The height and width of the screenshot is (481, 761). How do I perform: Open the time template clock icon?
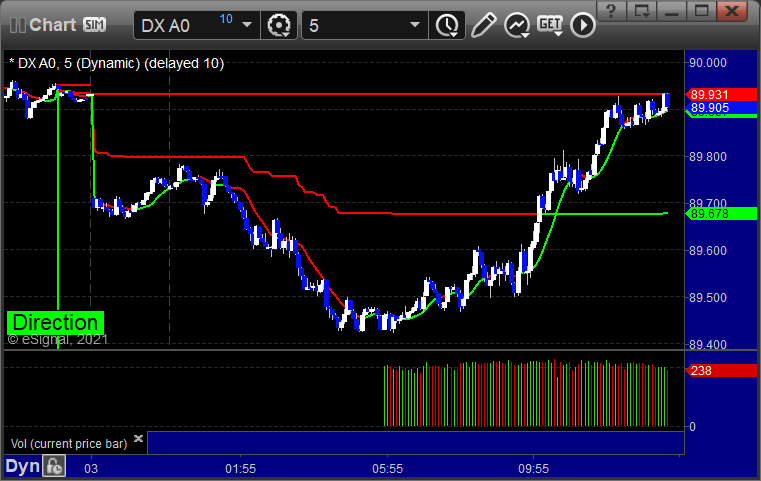447,25
